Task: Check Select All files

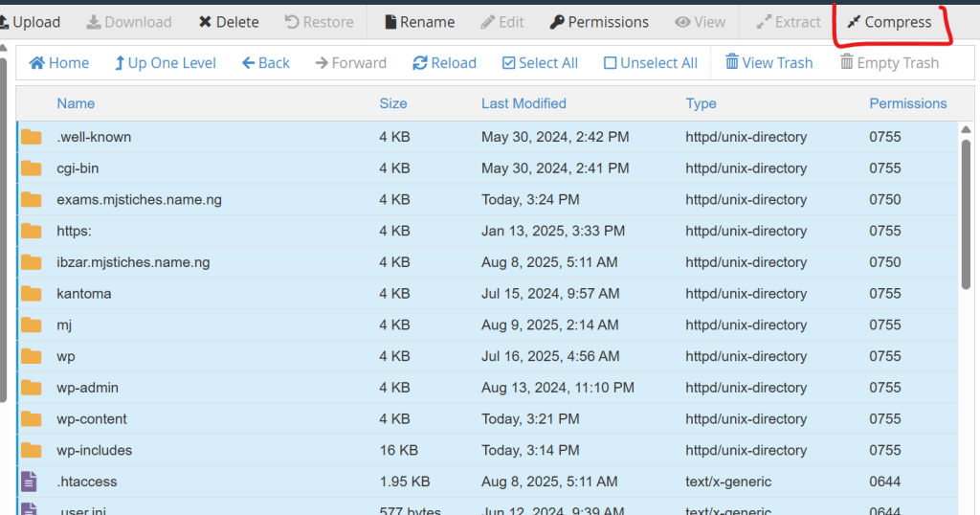Action: click(540, 63)
